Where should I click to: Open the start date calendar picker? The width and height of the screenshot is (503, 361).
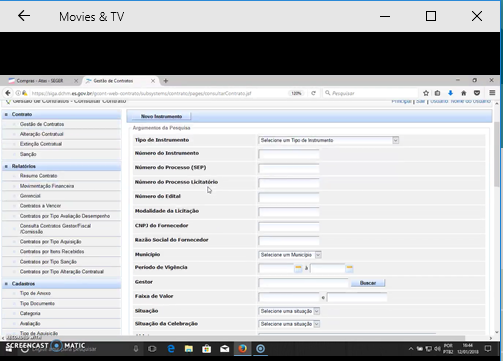click(x=298, y=268)
